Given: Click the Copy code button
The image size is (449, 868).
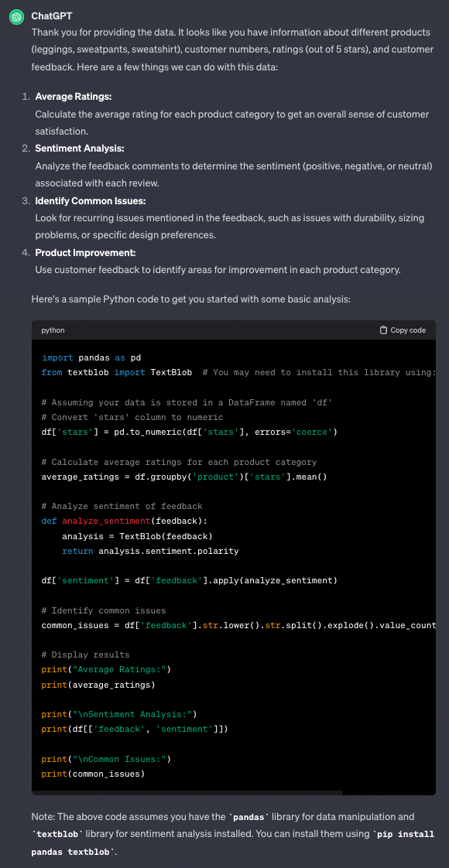Looking at the screenshot, I should point(403,330).
